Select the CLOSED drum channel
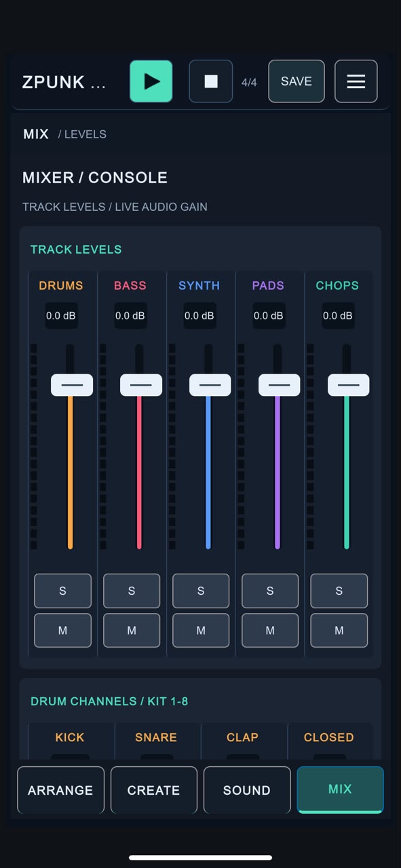This screenshot has height=868, width=401. point(329,737)
